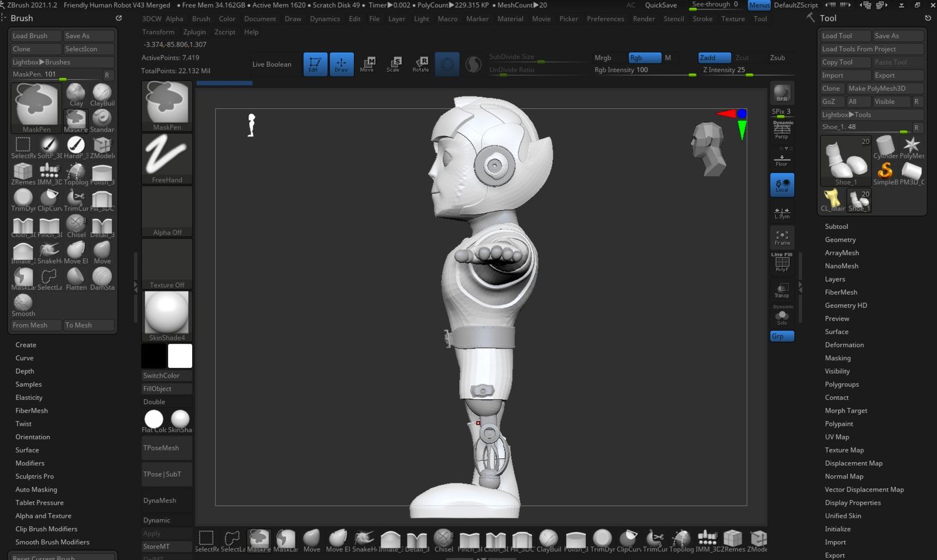Click the DynaMesh button
The image size is (937, 560).
[x=167, y=501]
